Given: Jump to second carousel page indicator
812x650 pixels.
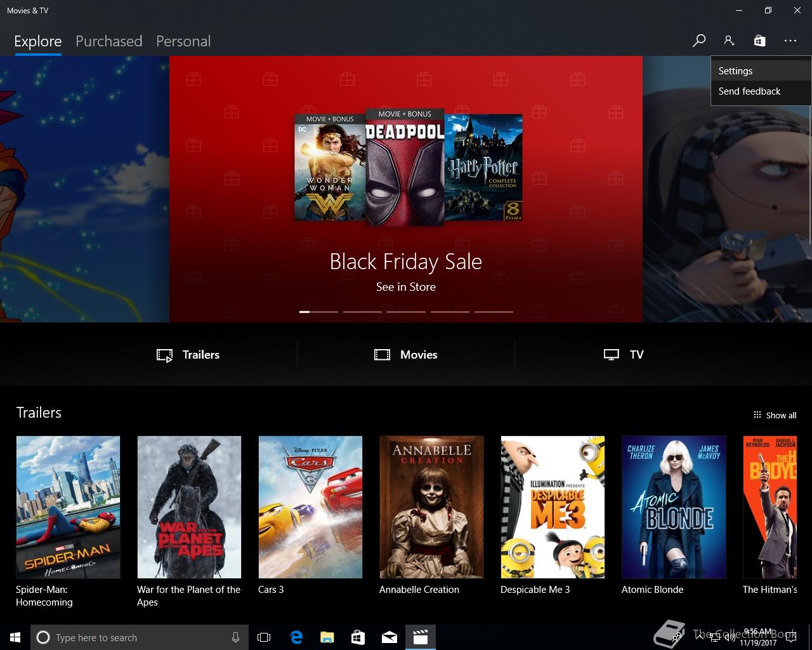Looking at the screenshot, I should point(362,312).
